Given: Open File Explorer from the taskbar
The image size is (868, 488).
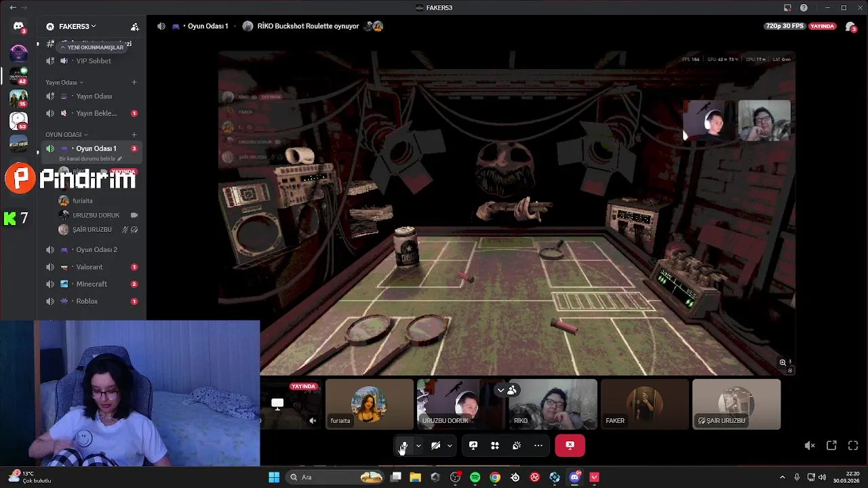Looking at the screenshot, I should pos(415,477).
